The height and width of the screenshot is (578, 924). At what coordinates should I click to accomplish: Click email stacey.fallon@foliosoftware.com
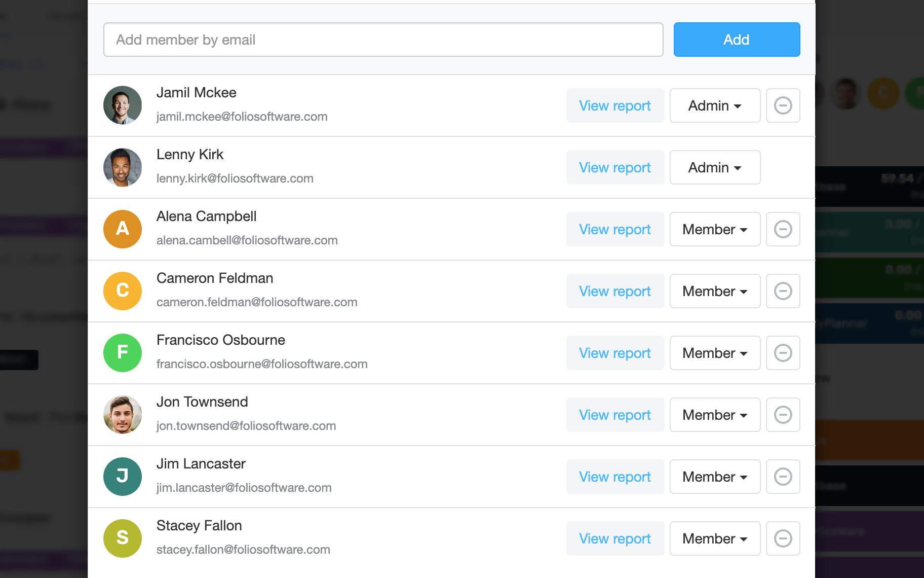(x=243, y=550)
